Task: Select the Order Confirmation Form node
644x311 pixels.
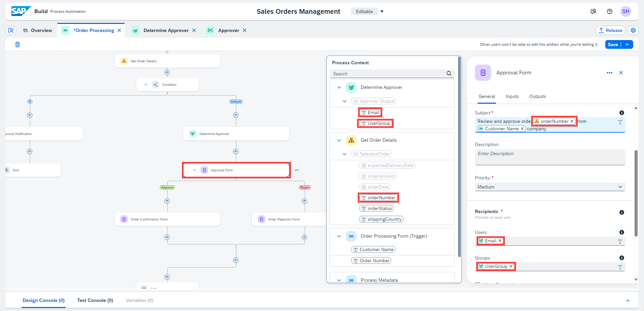Action: (167, 219)
